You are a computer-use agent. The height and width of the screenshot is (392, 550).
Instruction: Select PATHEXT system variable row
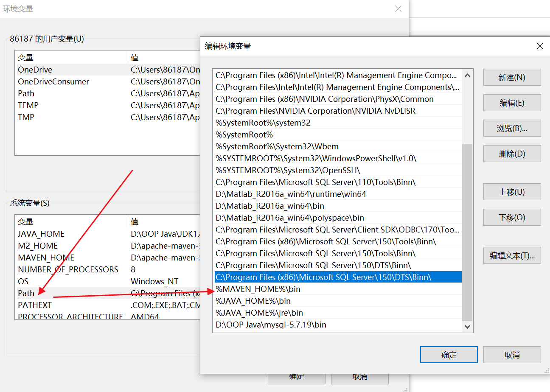(x=108, y=305)
